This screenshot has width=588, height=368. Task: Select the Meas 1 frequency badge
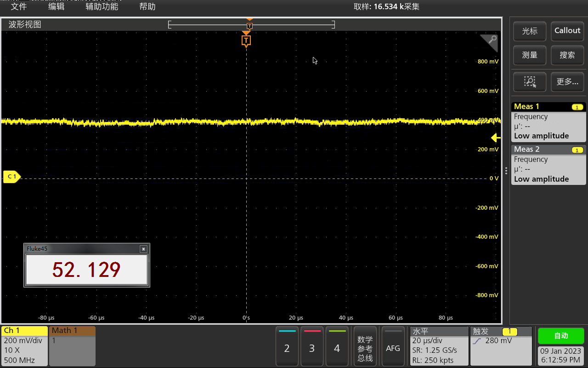[548, 121]
